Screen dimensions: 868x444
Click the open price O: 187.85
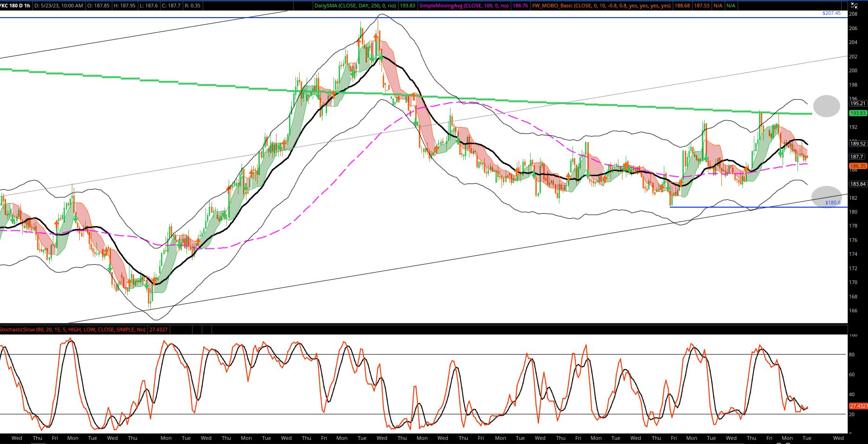(x=98, y=6)
